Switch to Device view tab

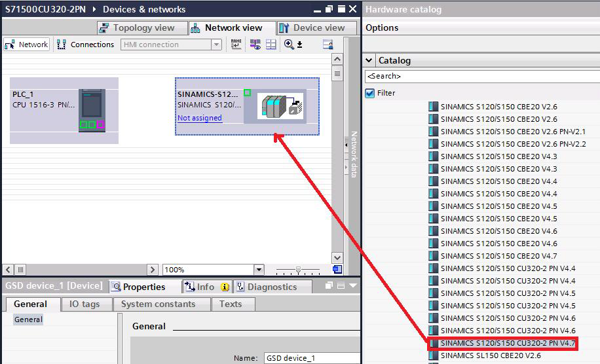tap(316, 28)
